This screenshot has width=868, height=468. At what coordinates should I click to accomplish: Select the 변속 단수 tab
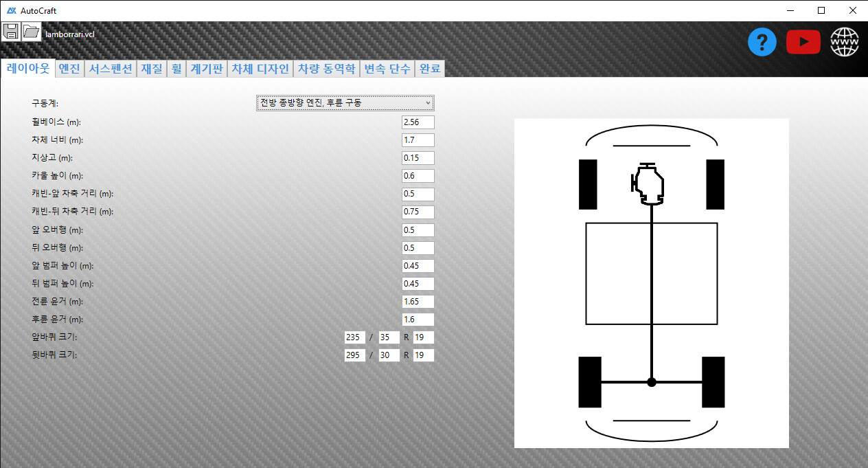[387, 69]
